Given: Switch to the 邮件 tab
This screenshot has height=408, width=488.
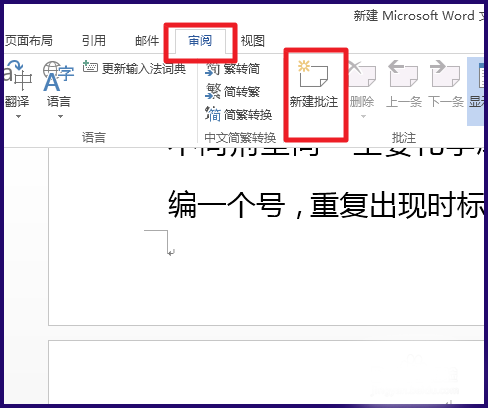Looking at the screenshot, I should [147, 41].
